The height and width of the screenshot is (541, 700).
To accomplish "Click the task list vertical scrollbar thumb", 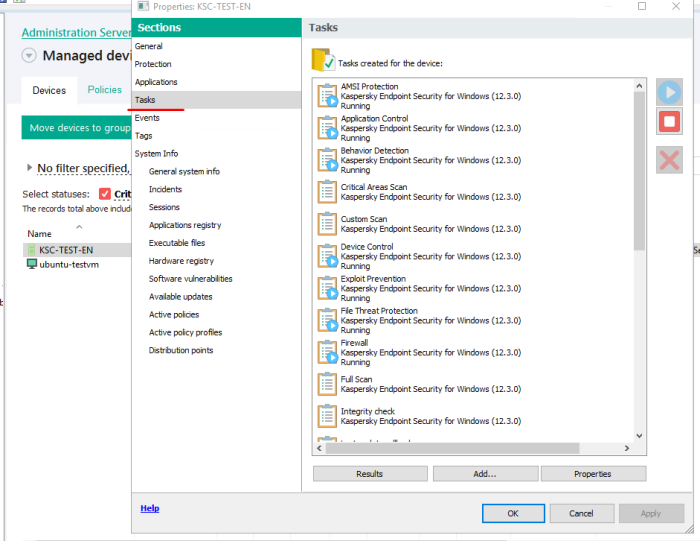I will click(639, 171).
